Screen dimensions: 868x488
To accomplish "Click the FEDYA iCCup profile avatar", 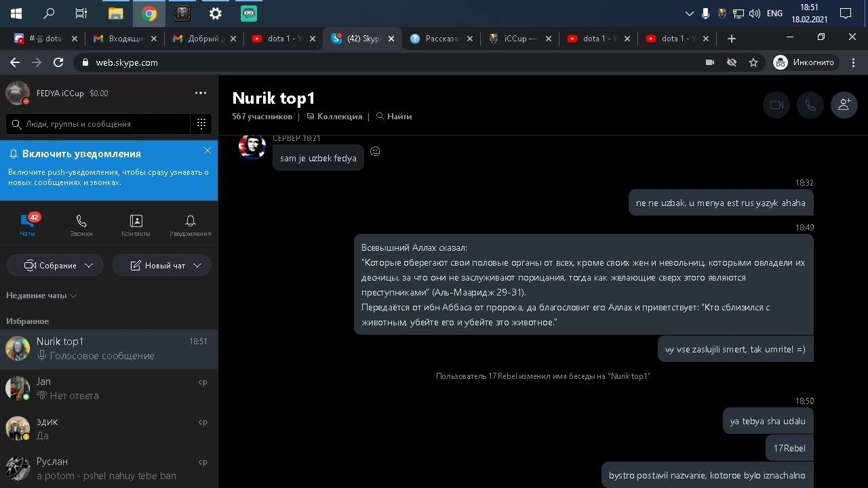I will pyautogui.click(x=18, y=93).
